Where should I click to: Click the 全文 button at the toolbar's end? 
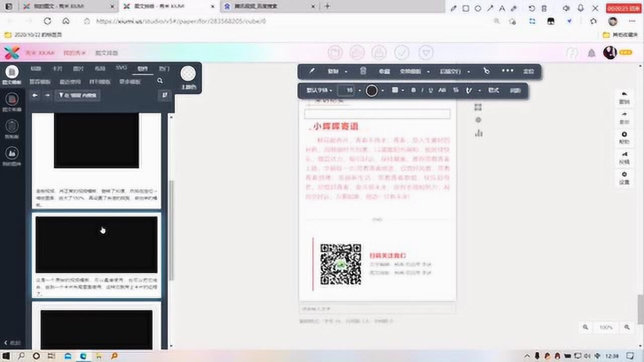(528, 71)
